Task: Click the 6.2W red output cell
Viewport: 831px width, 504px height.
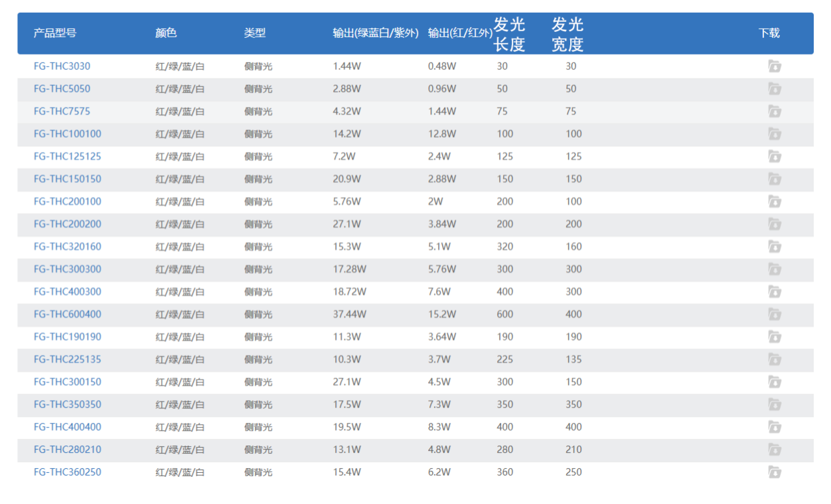Action: (439, 472)
